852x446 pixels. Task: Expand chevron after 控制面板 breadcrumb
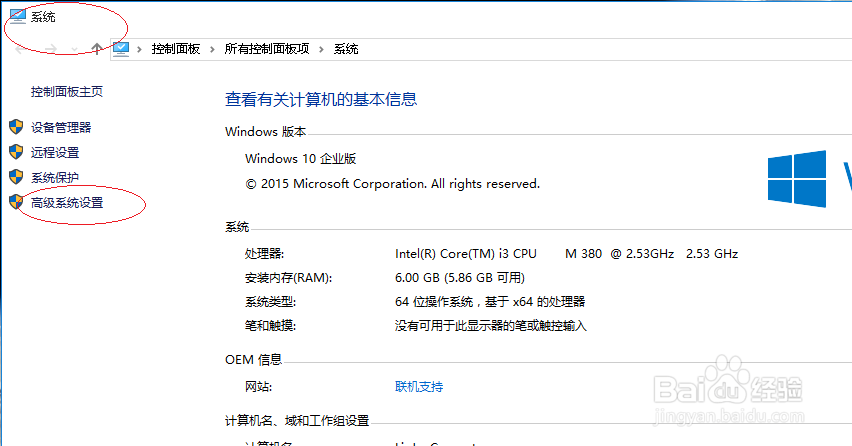(212, 49)
